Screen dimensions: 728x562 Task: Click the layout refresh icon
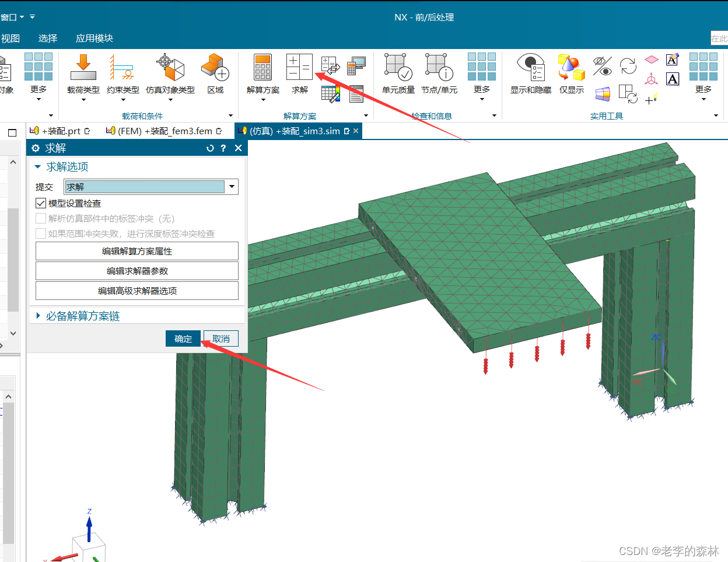pyautogui.click(x=628, y=94)
